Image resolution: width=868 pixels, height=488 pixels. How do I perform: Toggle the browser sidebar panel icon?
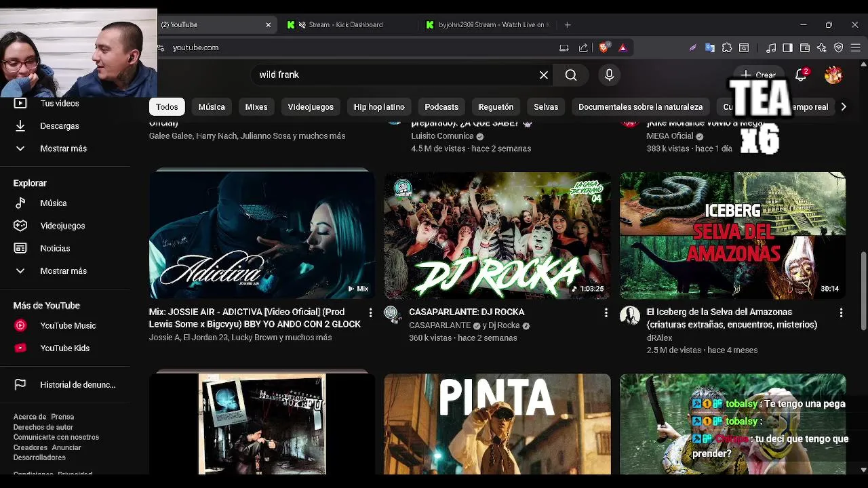click(787, 47)
